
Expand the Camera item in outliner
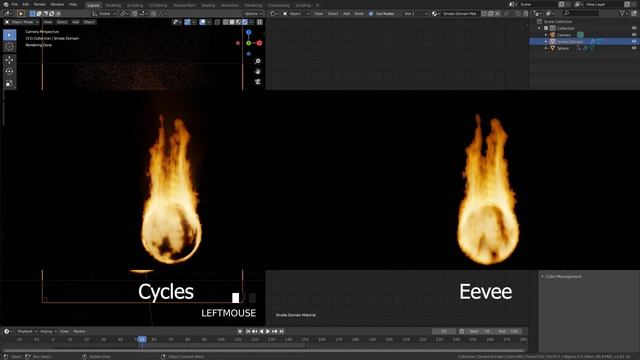coord(546,35)
